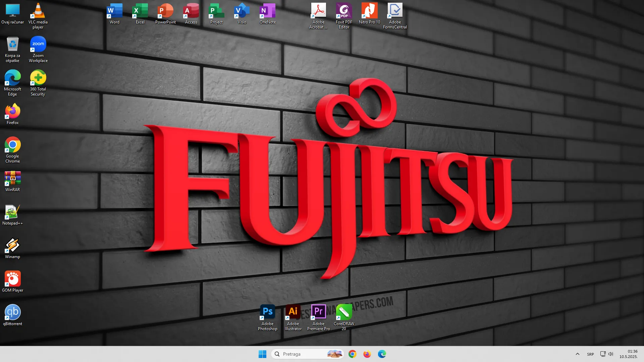This screenshot has width=644, height=362.
Task: Open PowerPoint desktop shortcut
Action: click(165, 13)
